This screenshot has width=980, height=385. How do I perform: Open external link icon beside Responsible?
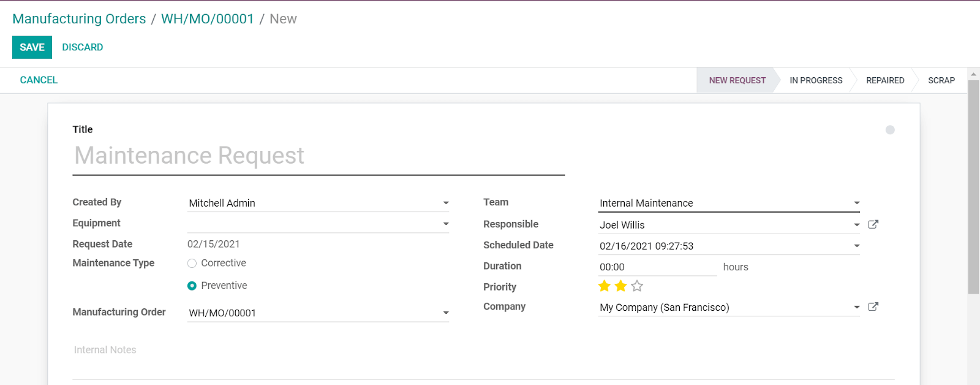[873, 224]
